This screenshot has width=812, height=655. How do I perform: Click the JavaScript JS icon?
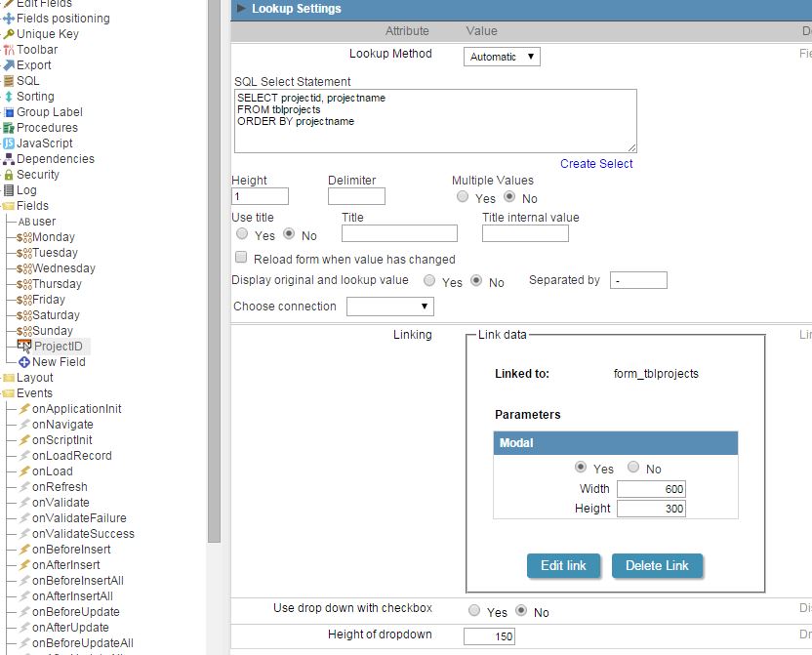point(8,143)
